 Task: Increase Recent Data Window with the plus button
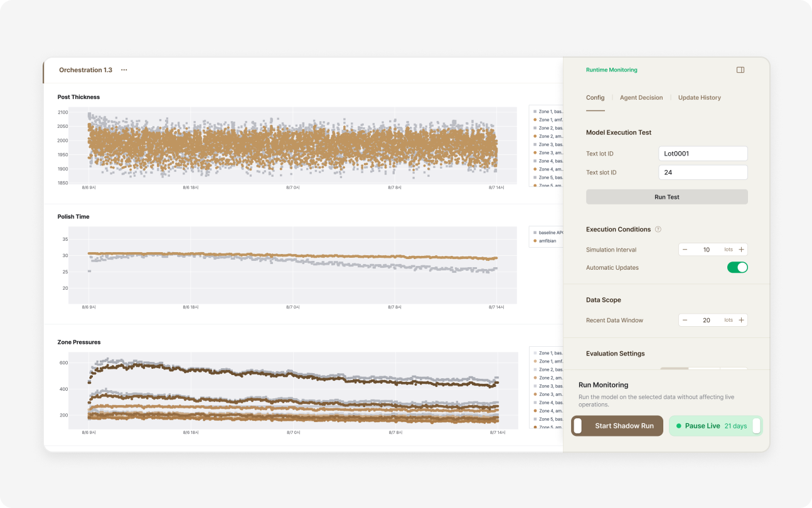(741, 320)
